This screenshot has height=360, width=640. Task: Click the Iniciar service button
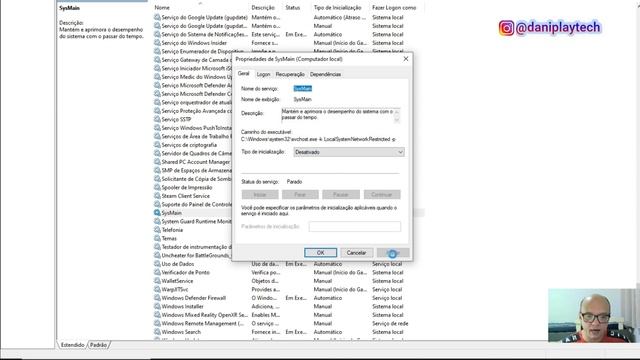[x=260, y=194]
